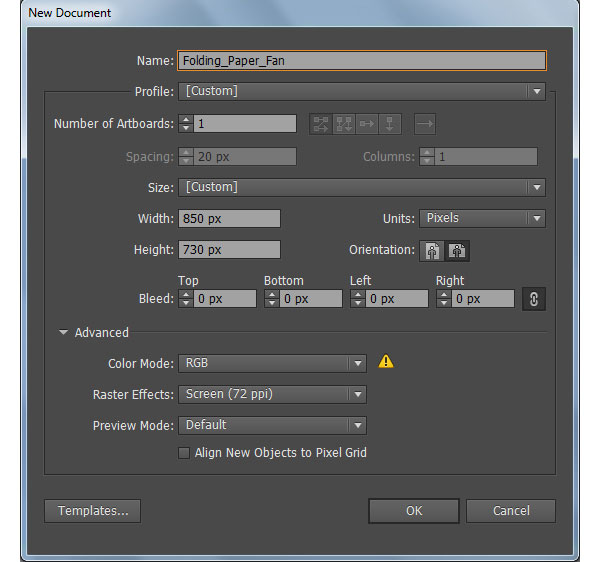Click the Right bleed value field
Image resolution: width=600 pixels, height=562 pixels.
(x=483, y=299)
